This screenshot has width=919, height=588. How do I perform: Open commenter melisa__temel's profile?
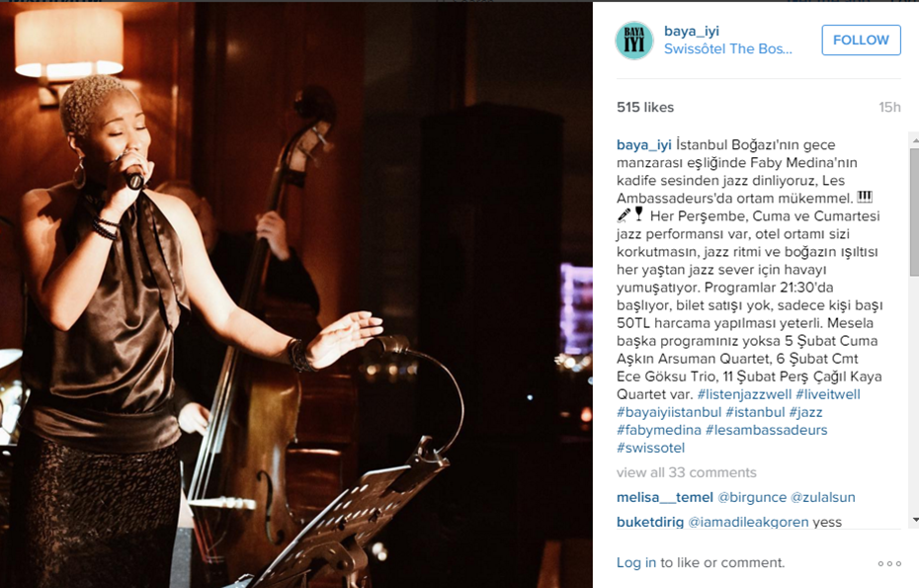[665, 498]
